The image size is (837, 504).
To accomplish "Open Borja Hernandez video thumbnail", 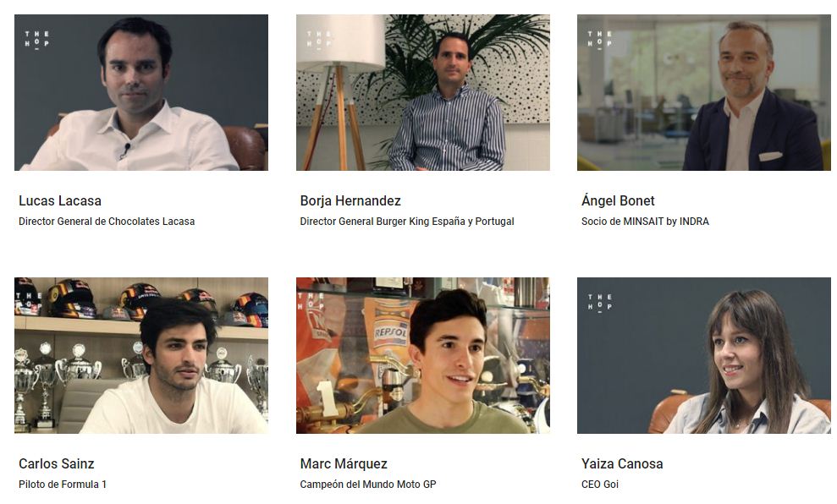I will coord(423,92).
